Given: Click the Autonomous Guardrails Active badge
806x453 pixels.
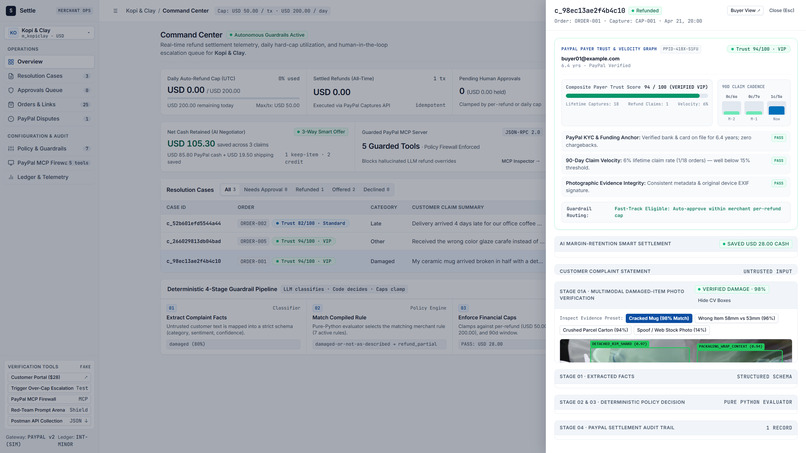Looking at the screenshot, I should 267,35.
